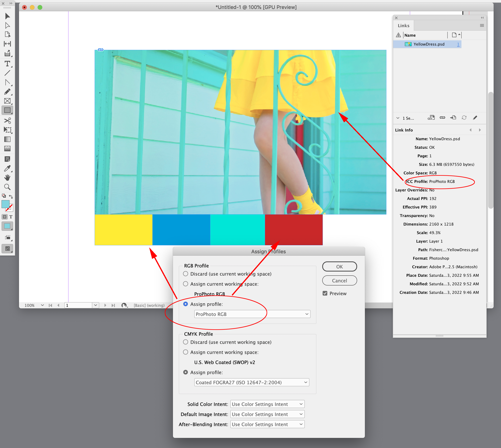Screen dimensions: 501x448
Task: Click the Relink icon in the Links panel
Action: pyautogui.click(x=442, y=118)
